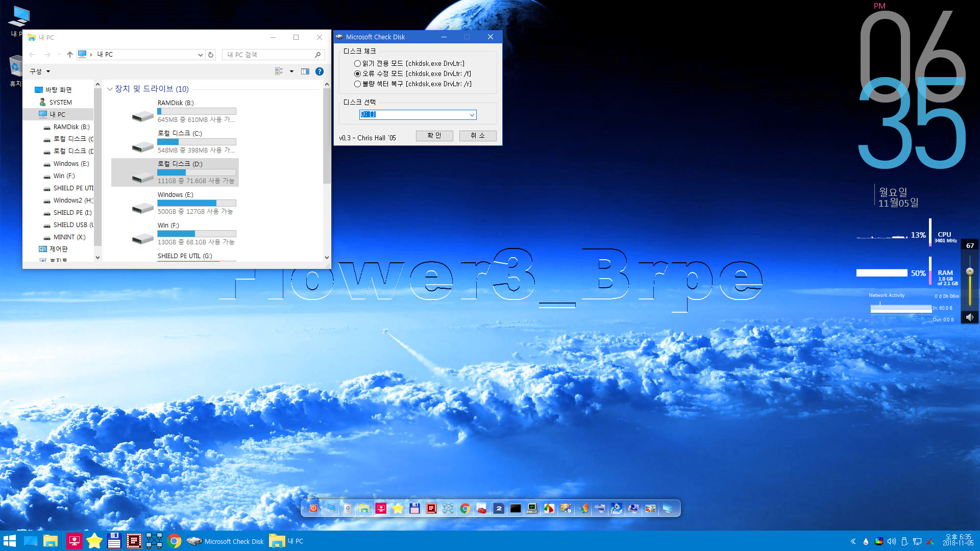
Task: Click the 내 PC desktop icon
Action: [19, 21]
